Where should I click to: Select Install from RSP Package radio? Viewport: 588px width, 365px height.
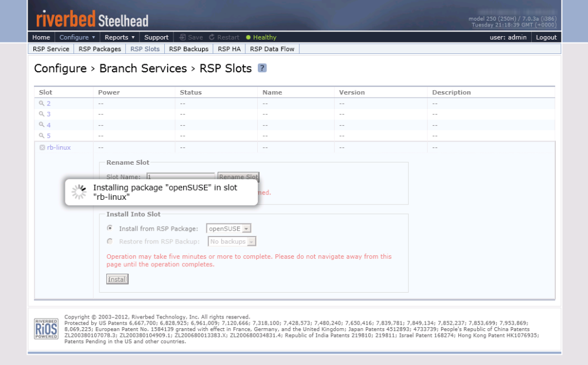110,228
